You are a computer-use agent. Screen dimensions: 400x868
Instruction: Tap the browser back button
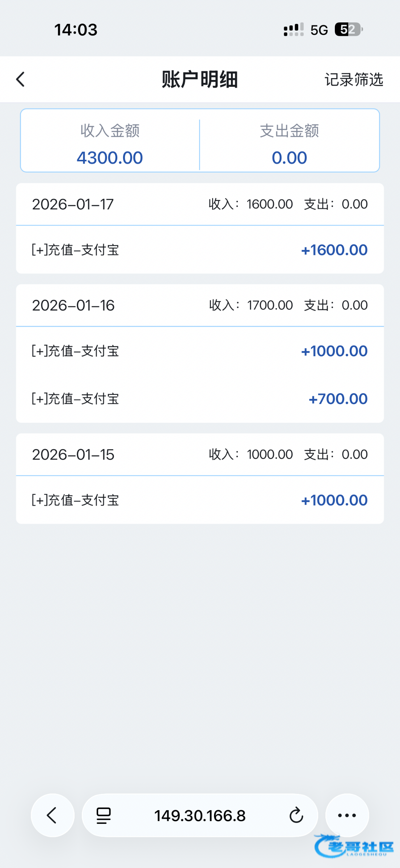click(x=52, y=815)
